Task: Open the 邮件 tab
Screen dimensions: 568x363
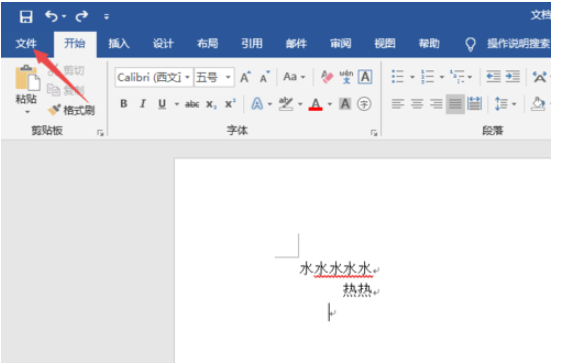Action: (296, 44)
